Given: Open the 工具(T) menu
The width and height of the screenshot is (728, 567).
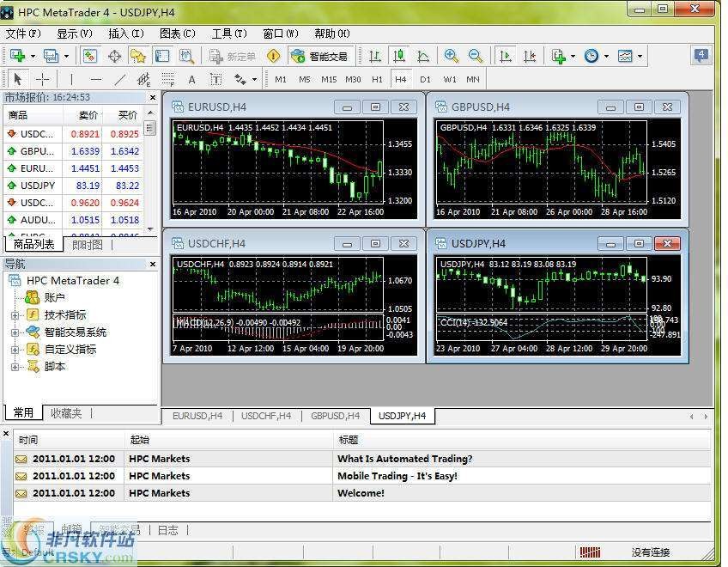Looking at the screenshot, I should pyautogui.click(x=229, y=34).
